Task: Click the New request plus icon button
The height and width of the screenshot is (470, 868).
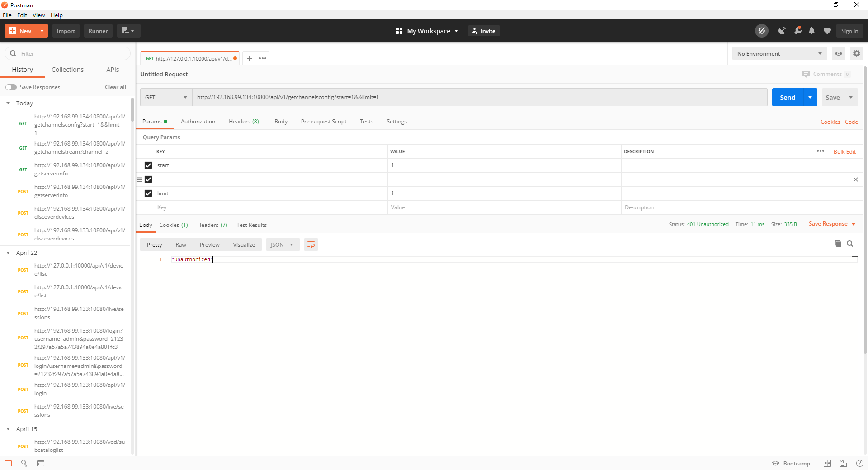Action: click(x=20, y=31)
